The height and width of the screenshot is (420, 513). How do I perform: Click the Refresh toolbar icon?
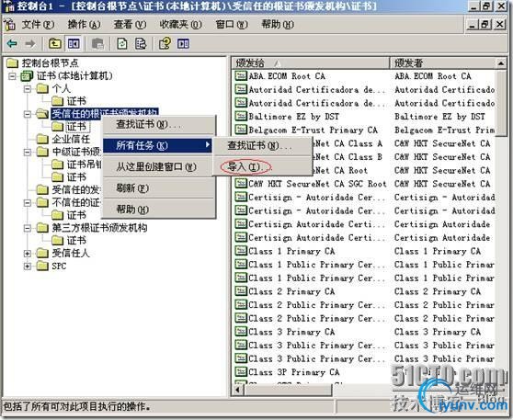[122, 43]
